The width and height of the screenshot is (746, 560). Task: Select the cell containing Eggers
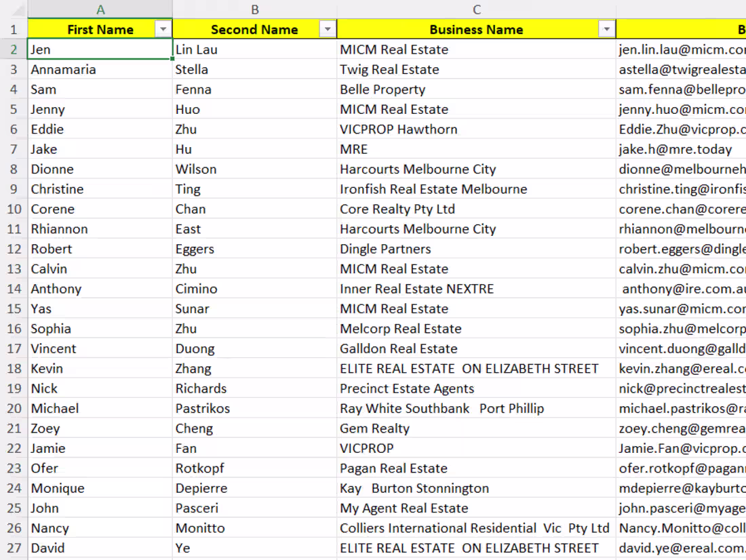tap(254, 249)
